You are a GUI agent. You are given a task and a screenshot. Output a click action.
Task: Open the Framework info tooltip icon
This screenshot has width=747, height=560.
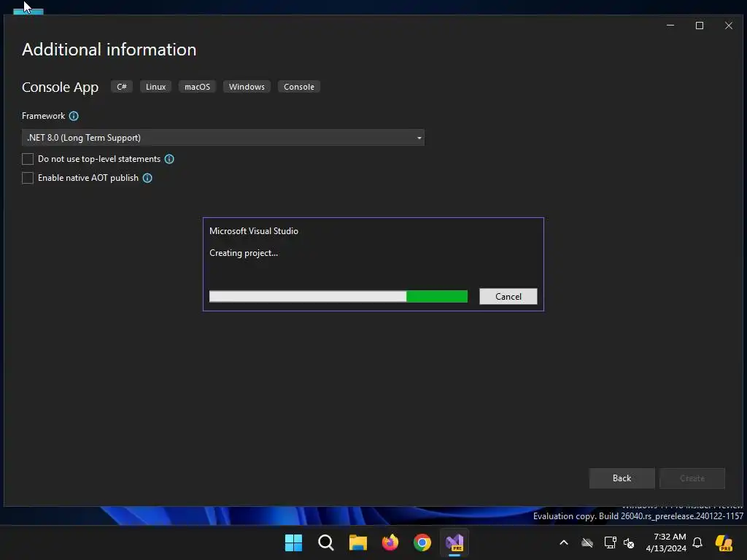pyautogui.click(x=74, y=116)
